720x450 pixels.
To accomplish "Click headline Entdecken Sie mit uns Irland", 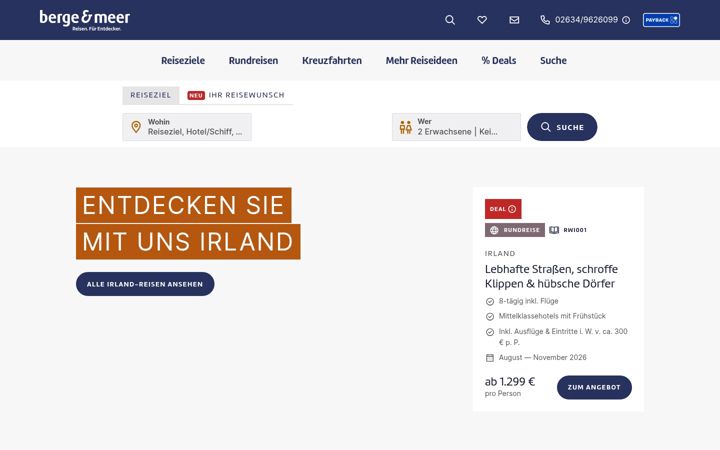I will (188, 224).
